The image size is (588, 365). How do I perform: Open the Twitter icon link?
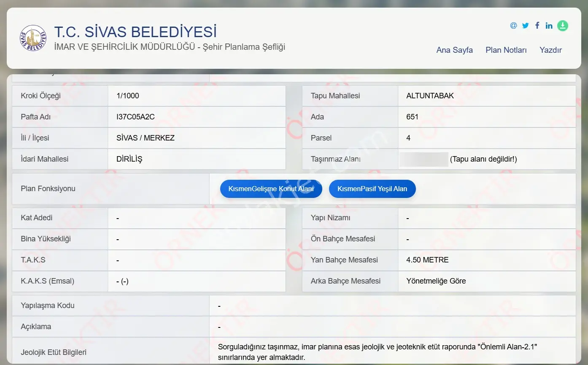pyautogui.click(x=525, y=25)
